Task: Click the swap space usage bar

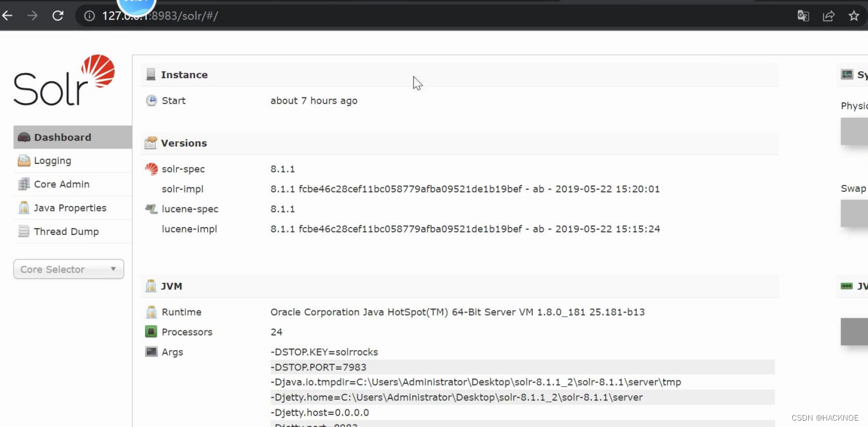Action: pos(854,213)
